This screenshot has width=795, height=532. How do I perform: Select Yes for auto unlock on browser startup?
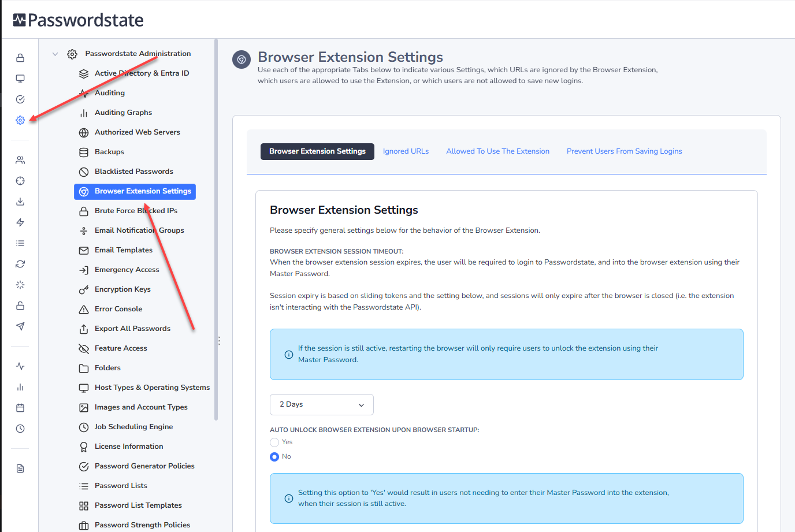274,442
